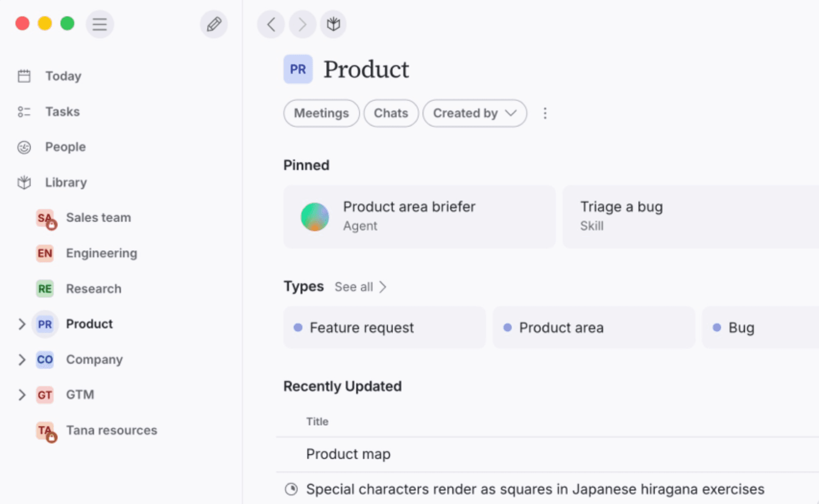Screen dimensions: 819x504
Task: Select the Chats filter chip
Action: click(391, 113)
